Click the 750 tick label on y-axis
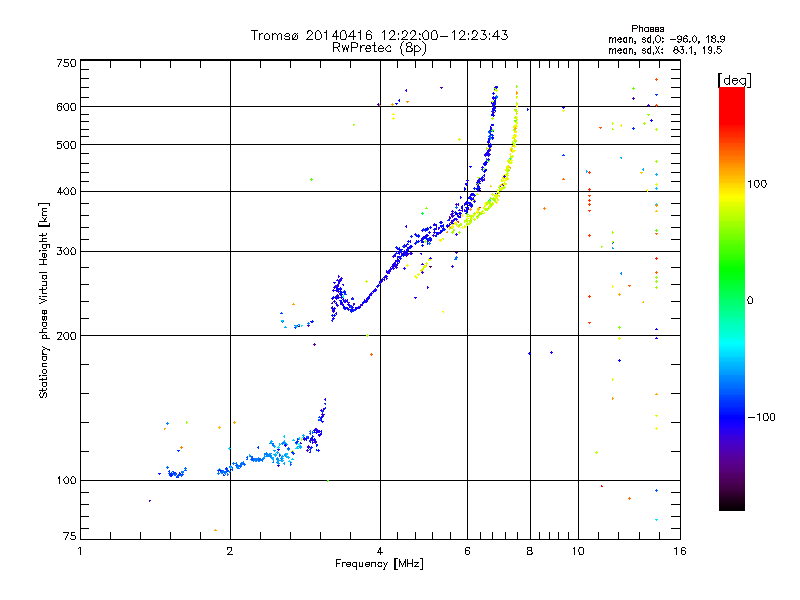The width and height of the screenshot is (800, 600). pos(66,63)
